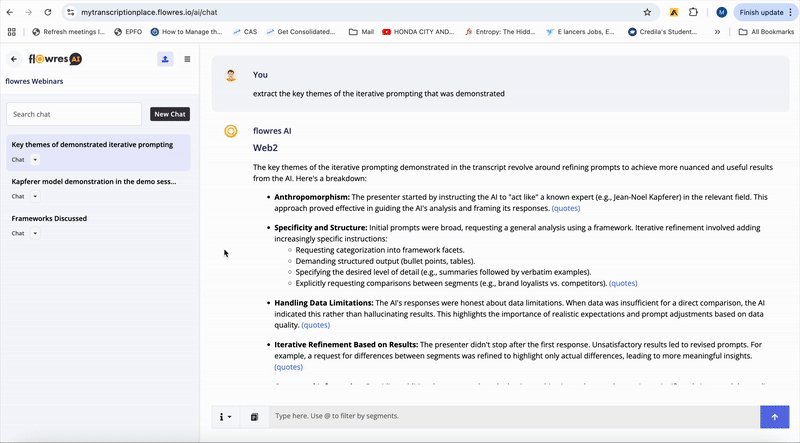800x443 pixels.
Task: Go back with the browser back arrow
Action: [10, 12]
